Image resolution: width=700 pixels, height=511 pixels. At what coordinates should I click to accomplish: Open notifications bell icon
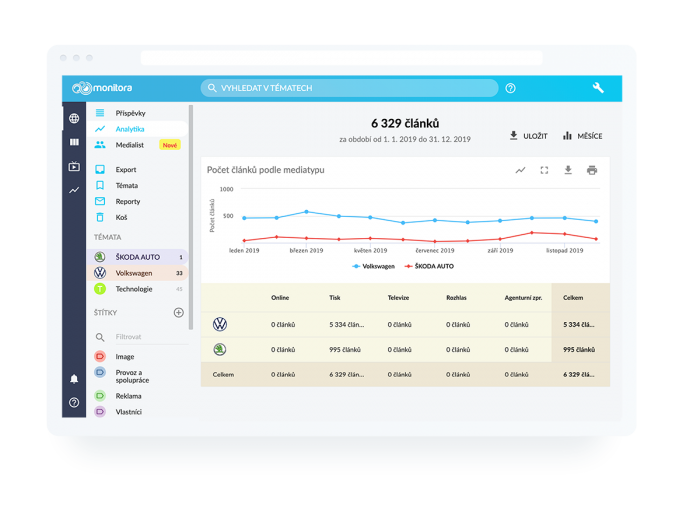[74, 379]
